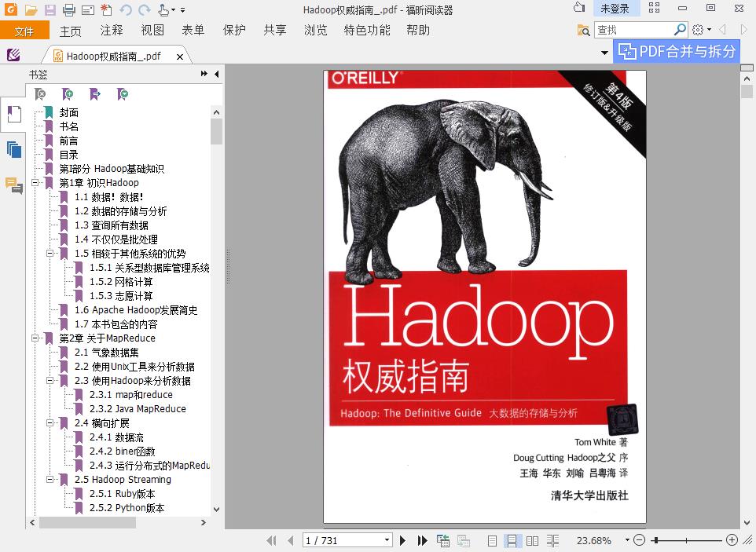Click the 查找 search input field
Image resolution: width=756 pixels, height=552 pixels.
(634, 30)
